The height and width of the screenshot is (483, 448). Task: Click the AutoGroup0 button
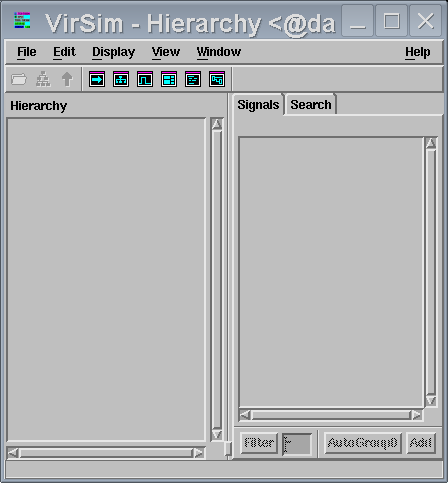[363, 443]
